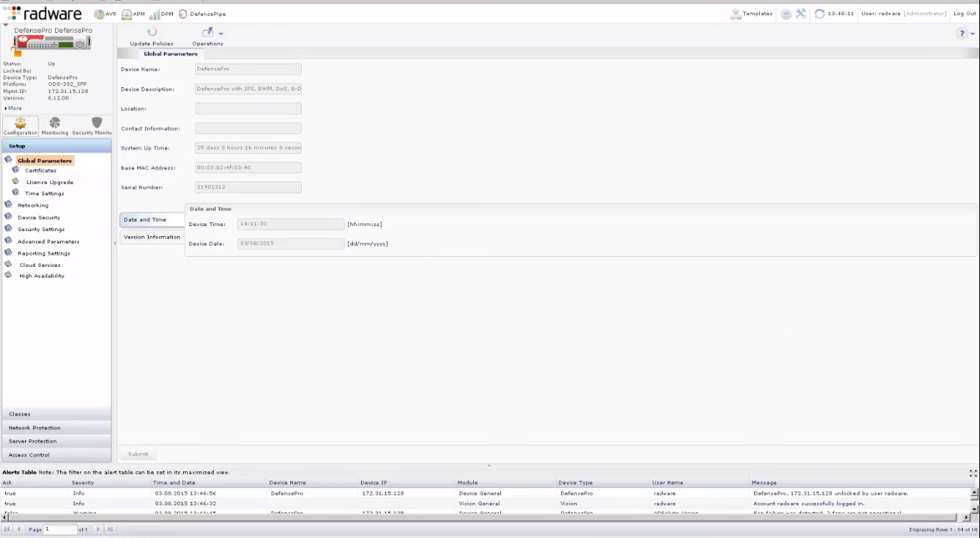The height and width of the screenshot is (538, 980).
Task: Open the Operations dropdown arrow
Action: point(221,34)
